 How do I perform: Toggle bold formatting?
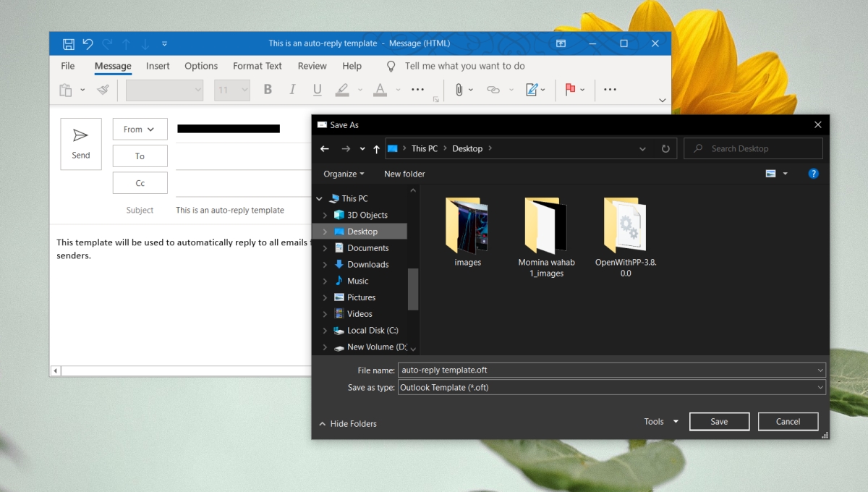(x=267, y=89)
